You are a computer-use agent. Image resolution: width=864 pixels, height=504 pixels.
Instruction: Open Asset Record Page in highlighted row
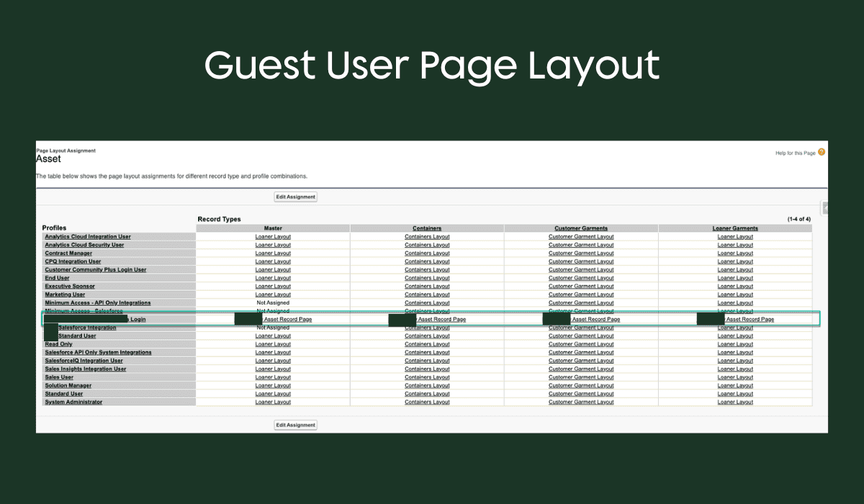[x=289, y=319]
